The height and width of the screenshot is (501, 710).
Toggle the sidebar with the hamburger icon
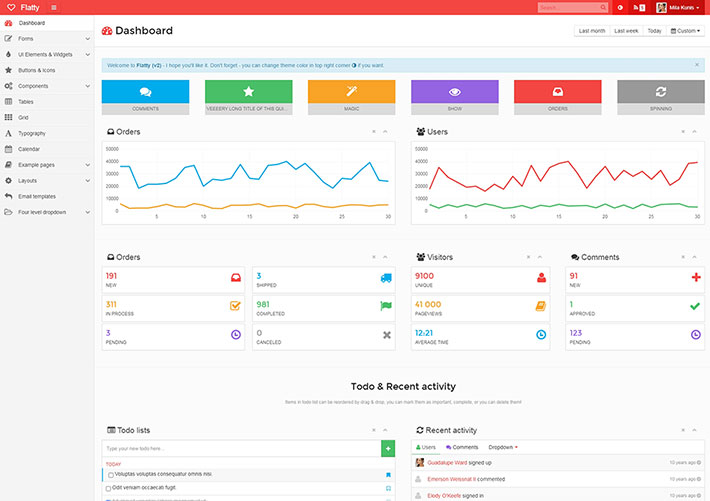pyautogui.click(x=53, y=7)
